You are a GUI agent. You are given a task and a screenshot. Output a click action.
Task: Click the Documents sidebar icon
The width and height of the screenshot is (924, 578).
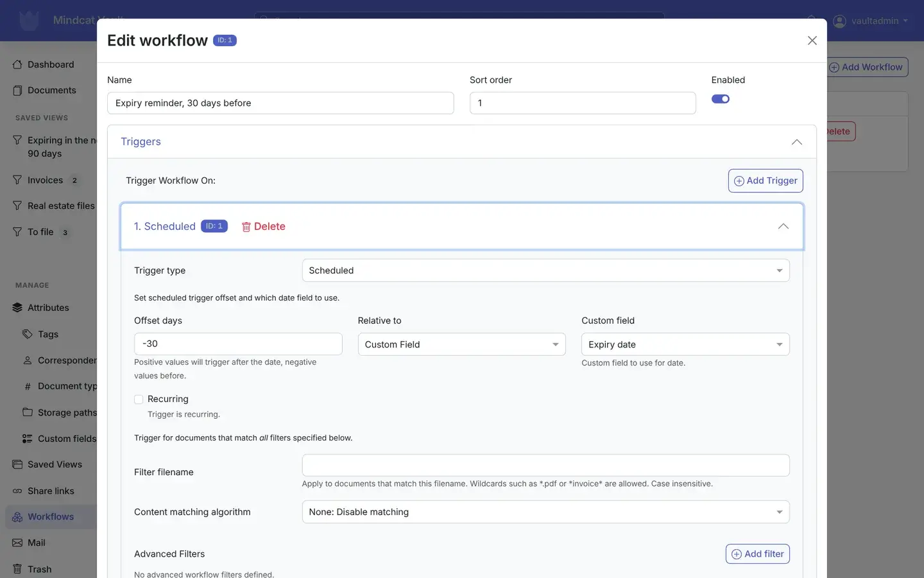17,91
